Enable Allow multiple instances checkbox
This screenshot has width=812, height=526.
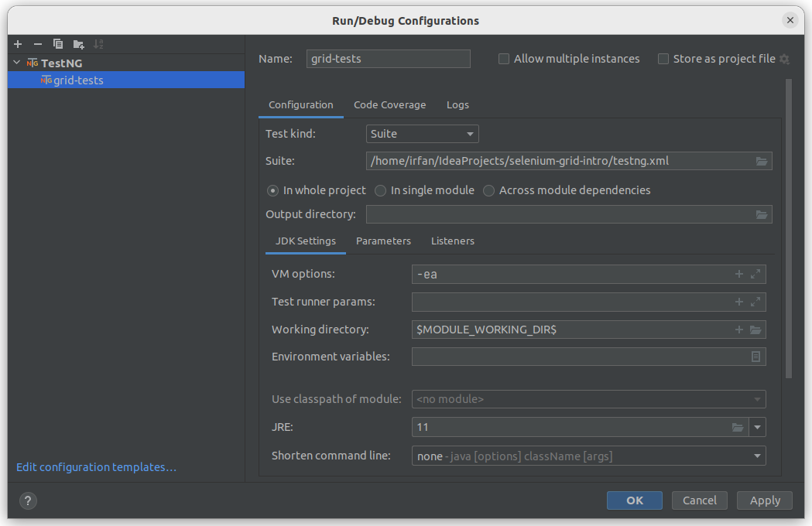(503, 59)
